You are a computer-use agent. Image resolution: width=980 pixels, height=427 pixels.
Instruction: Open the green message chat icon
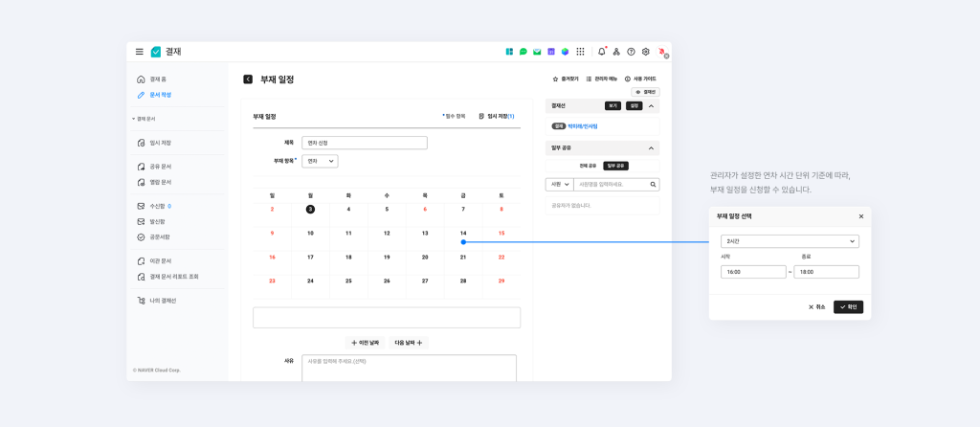tap(523, 52)
